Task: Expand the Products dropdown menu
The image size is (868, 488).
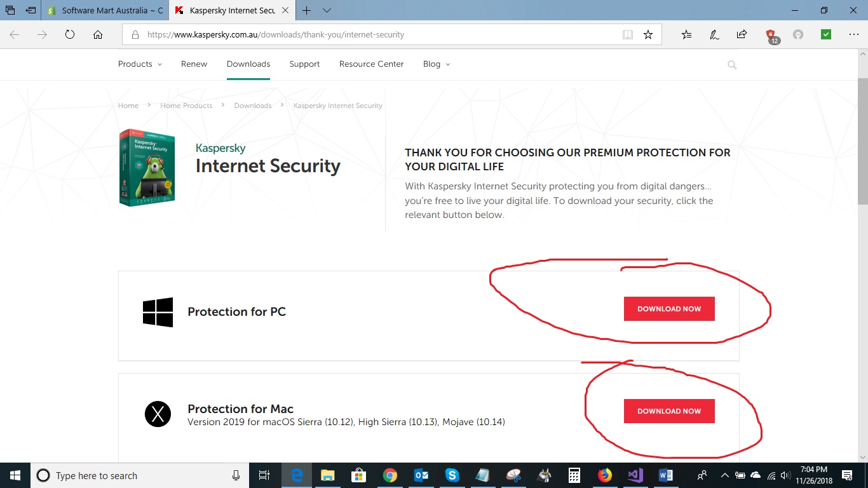Action: (140, 64)
